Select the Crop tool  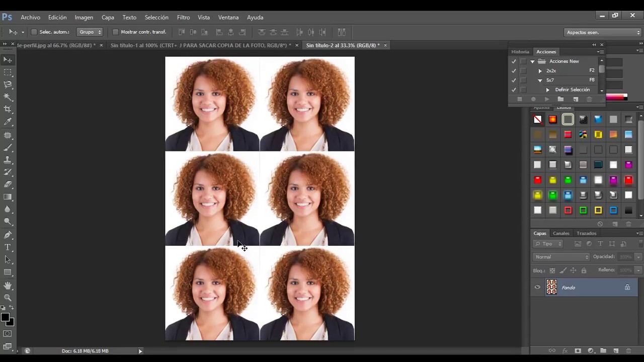click(x=8, y=109)
